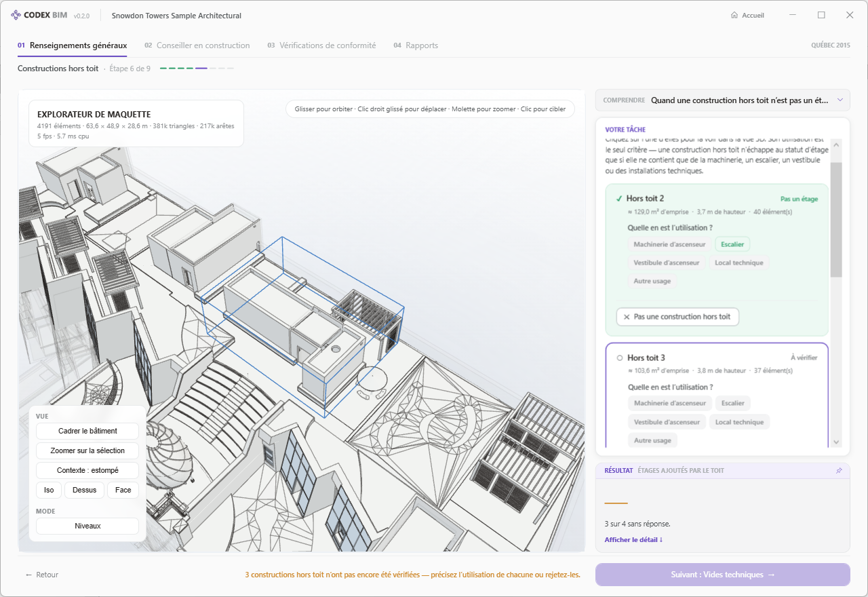Switch the 3D view to Iso
Viewport: 868px width, 597px height.
click(49, 490)
